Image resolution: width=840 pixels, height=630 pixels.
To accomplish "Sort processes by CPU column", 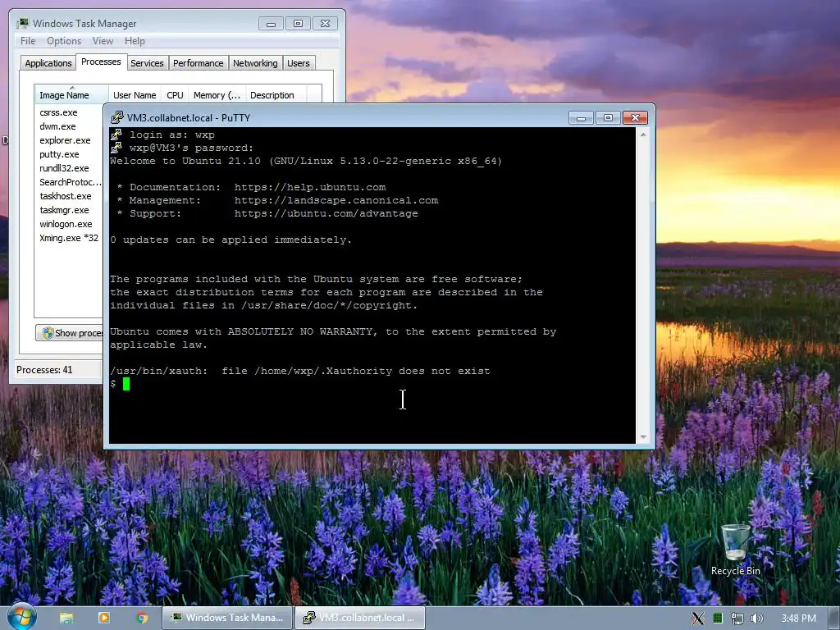I will [x=176, y=95].
